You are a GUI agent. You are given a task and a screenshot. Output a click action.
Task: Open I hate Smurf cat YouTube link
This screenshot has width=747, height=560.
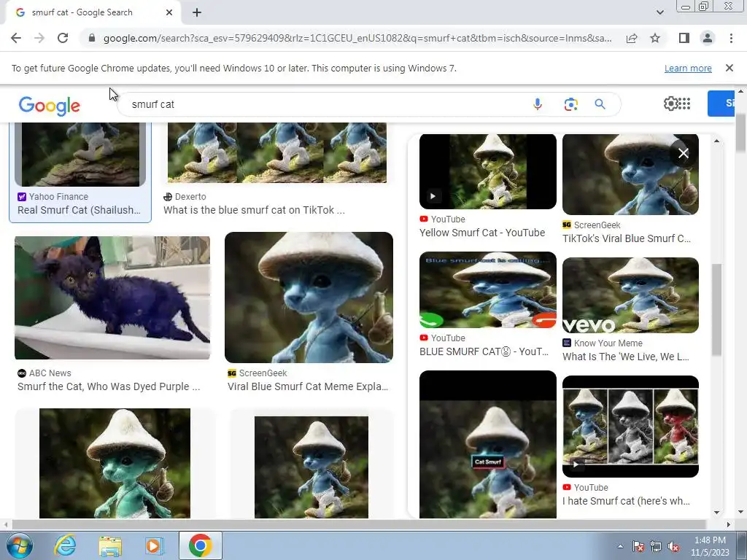click(626, 501)
